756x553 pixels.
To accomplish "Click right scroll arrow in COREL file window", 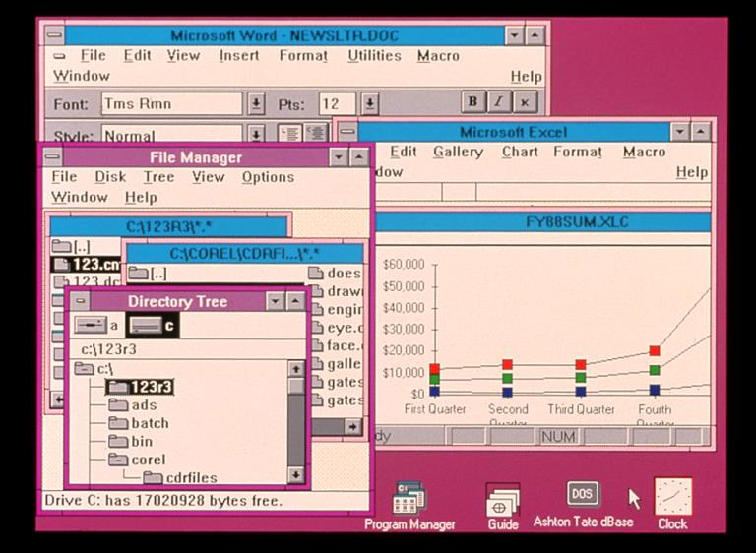I will pos(353,426).
